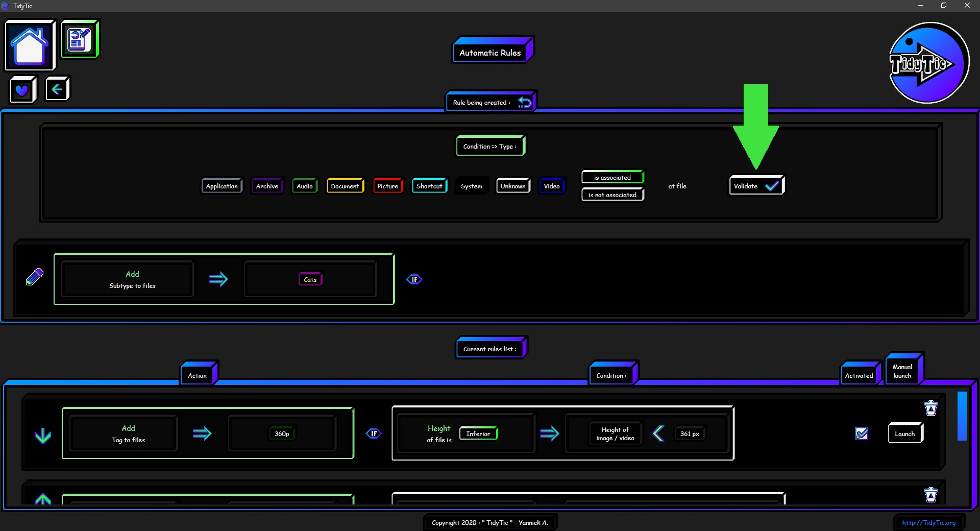The height and width of the screenshot is (531, 980).
Task: Click the 'Current rules list :' header
Action: point(491,348)
